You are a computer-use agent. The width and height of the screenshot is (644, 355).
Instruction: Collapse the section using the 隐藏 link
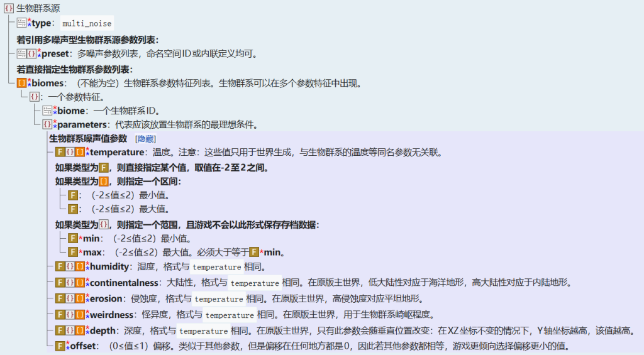(x=145, y=139)
